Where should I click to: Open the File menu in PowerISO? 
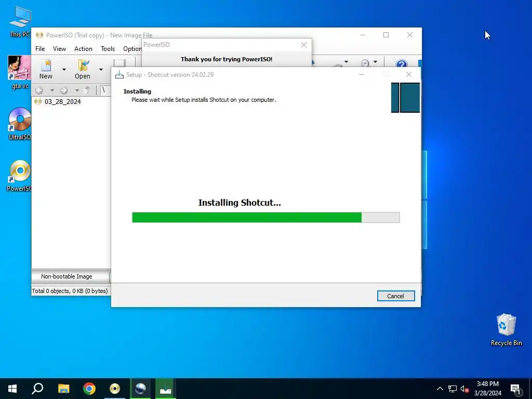click(x=40, y=48)
